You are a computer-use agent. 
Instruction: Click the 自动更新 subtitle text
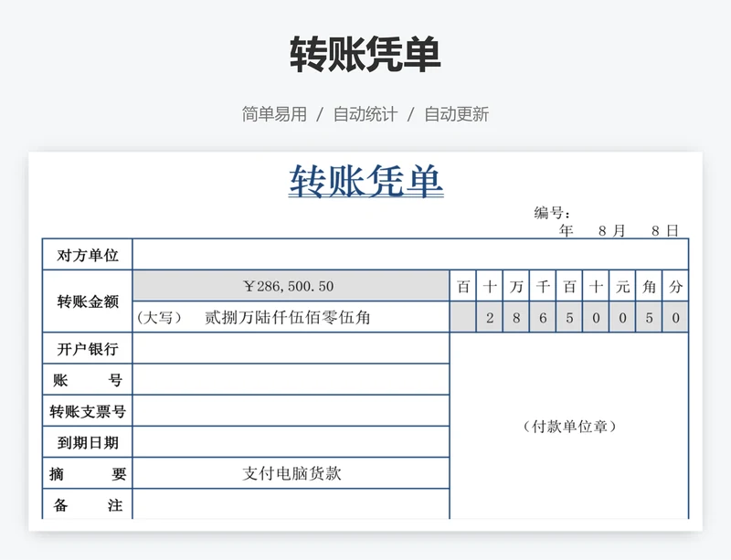[456, 114]
